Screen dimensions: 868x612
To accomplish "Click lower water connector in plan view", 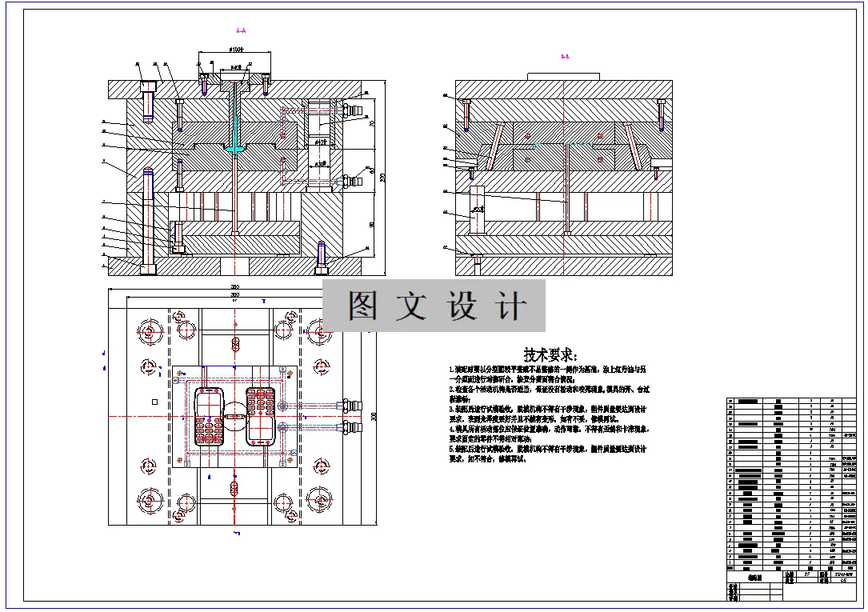I will pos(351,427).
